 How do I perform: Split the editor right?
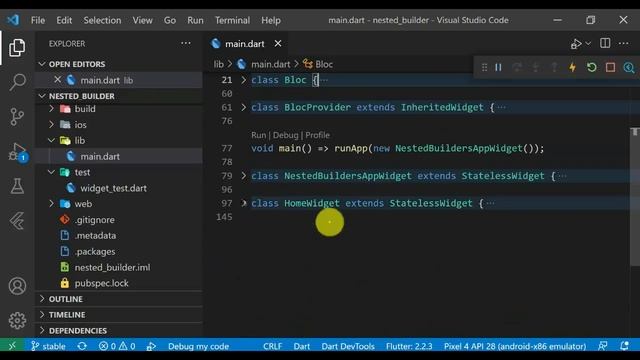click(x=605, y=43)
